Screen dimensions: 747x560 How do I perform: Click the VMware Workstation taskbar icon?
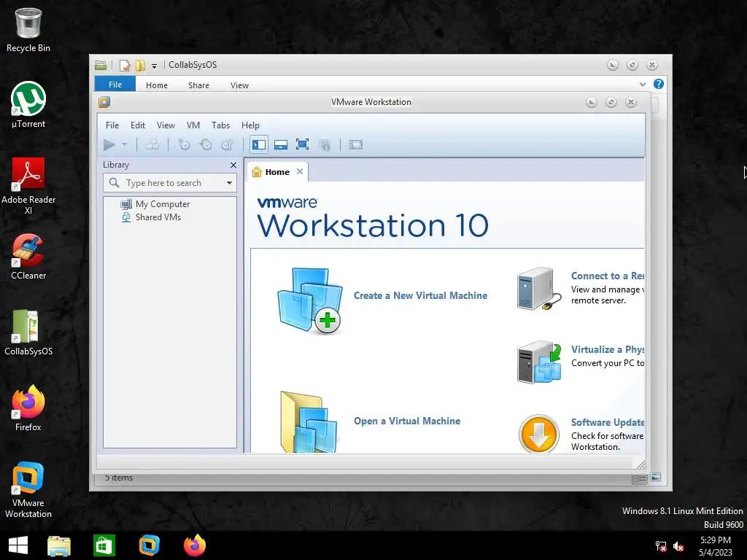tap(149, 545)
